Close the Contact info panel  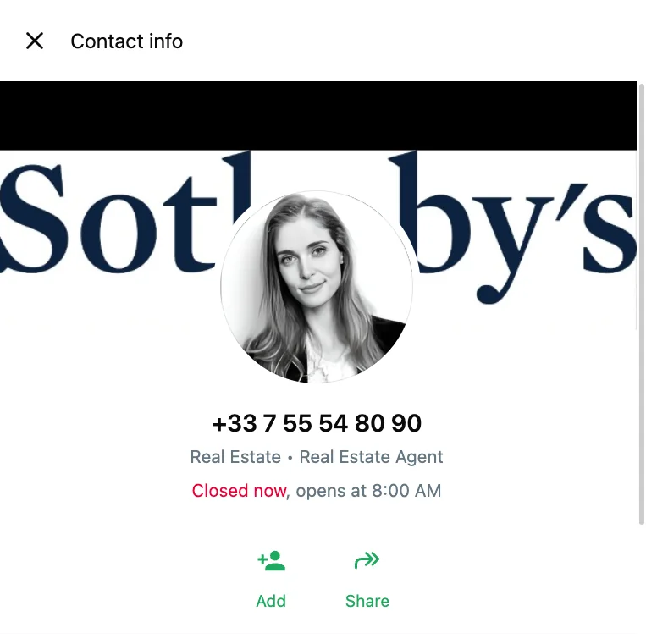(35, 41)
